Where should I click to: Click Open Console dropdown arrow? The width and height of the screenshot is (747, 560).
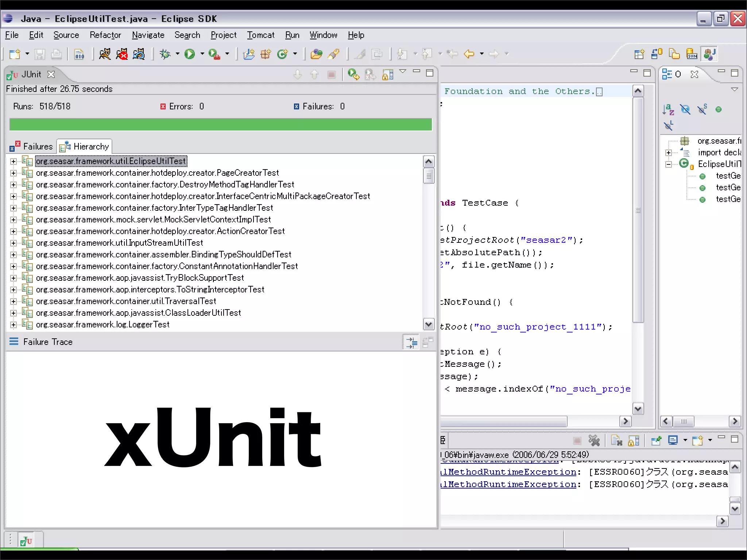pyautogui.click(x=710, y=440)
